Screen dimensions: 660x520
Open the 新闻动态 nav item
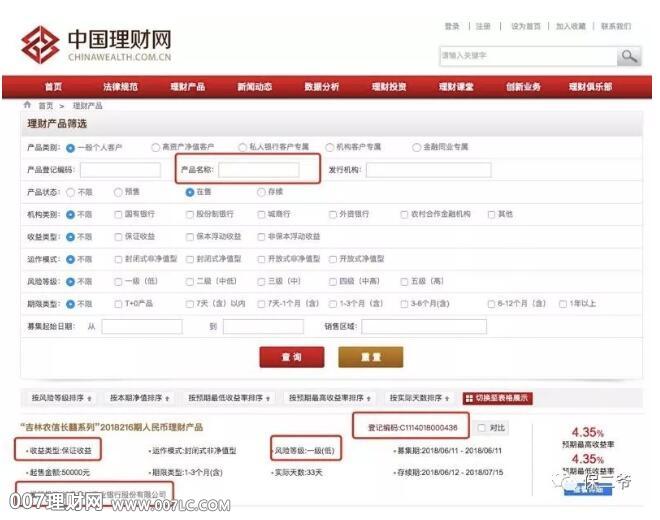point(255,87)
